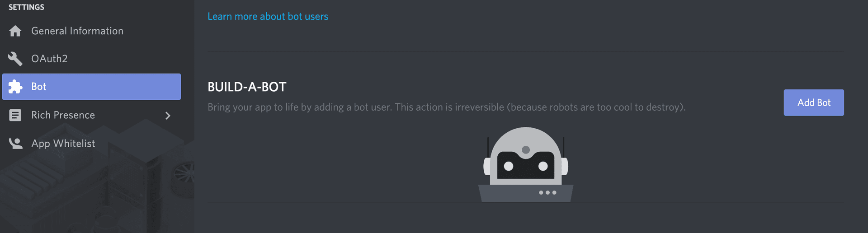
Task: Click the gray dot atop robot's forehead
Action: point(526,149)
